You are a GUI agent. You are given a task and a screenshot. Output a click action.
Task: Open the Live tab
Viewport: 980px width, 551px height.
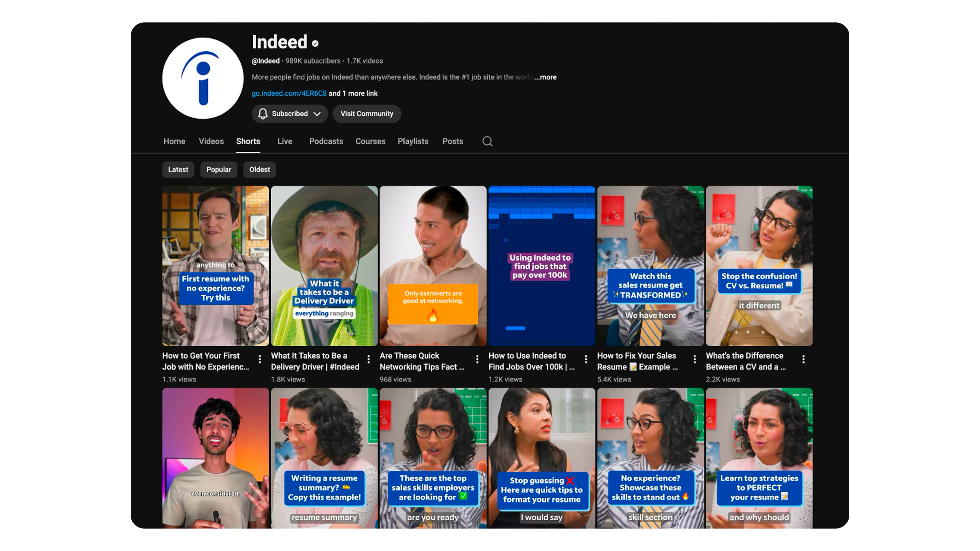pos(284,141)
